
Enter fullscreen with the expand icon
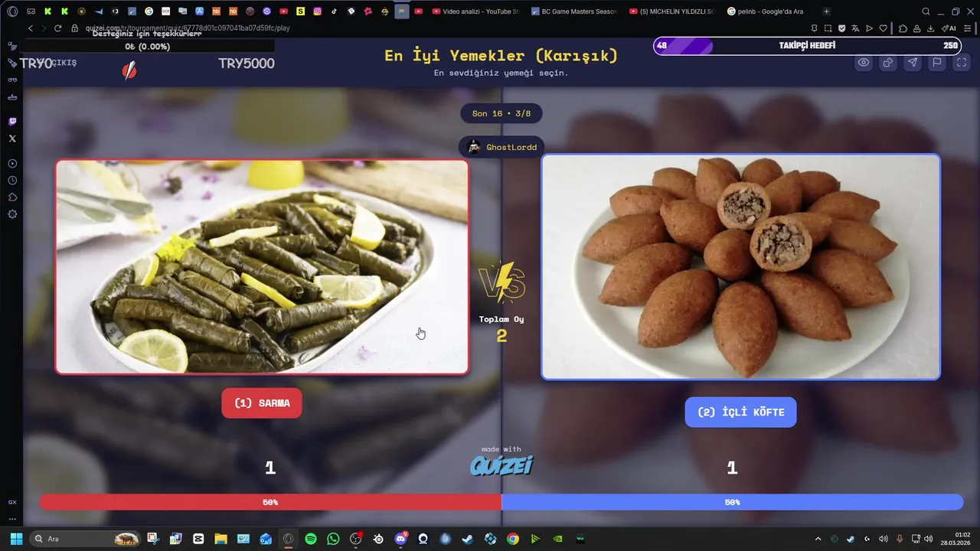962,63
